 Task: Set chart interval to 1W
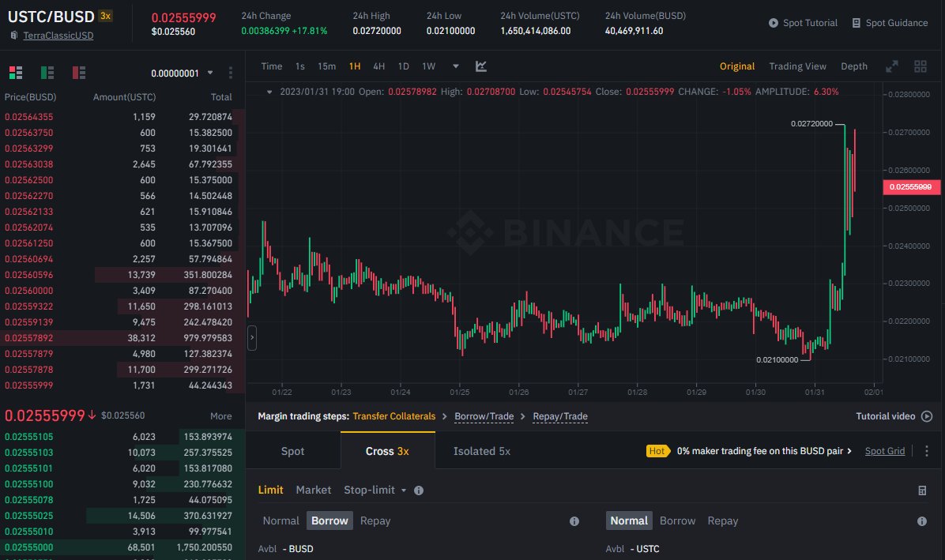click(x=428, y=66)
